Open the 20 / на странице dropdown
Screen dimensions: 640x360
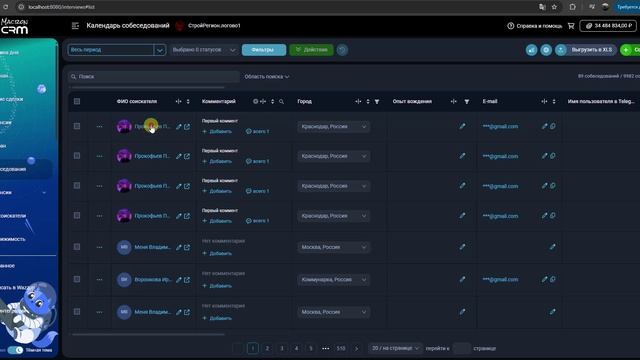coord(395,348)
